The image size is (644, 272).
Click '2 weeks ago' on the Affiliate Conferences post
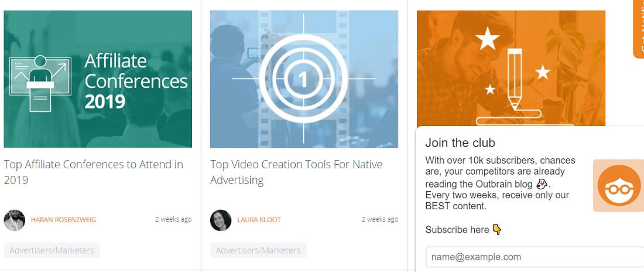pyautogui.click(x=173, y=219)
